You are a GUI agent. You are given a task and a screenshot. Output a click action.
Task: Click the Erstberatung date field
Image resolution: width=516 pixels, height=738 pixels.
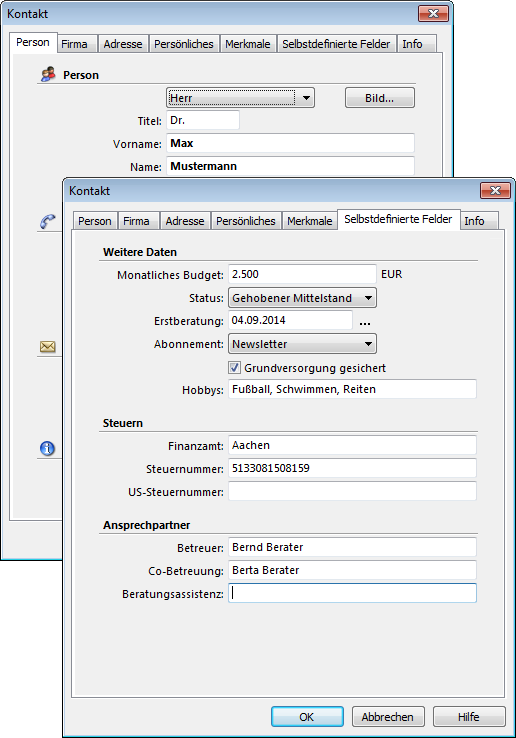tap(290, 320)
